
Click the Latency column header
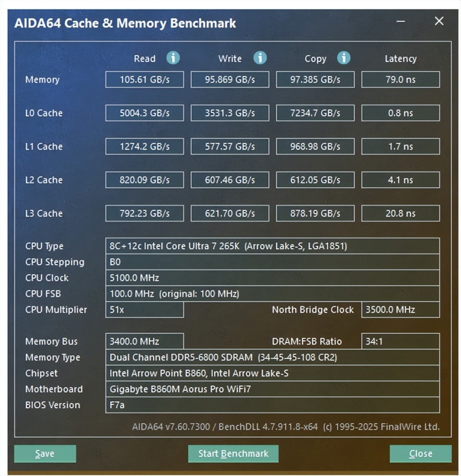pos(400,59)
